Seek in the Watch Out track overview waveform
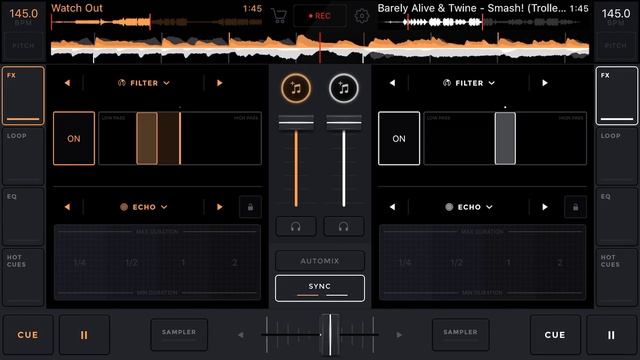 coord(157,22)
